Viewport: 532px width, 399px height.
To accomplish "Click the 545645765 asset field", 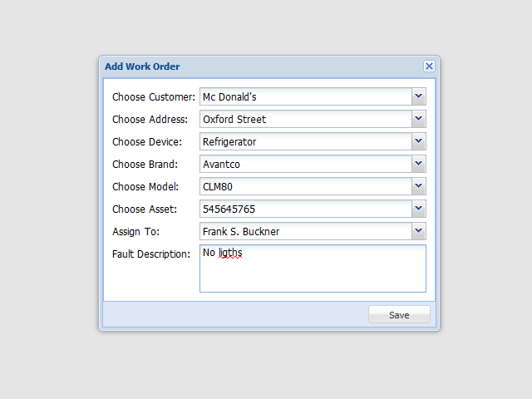I will pyautogui.click(x=306, y=209).
